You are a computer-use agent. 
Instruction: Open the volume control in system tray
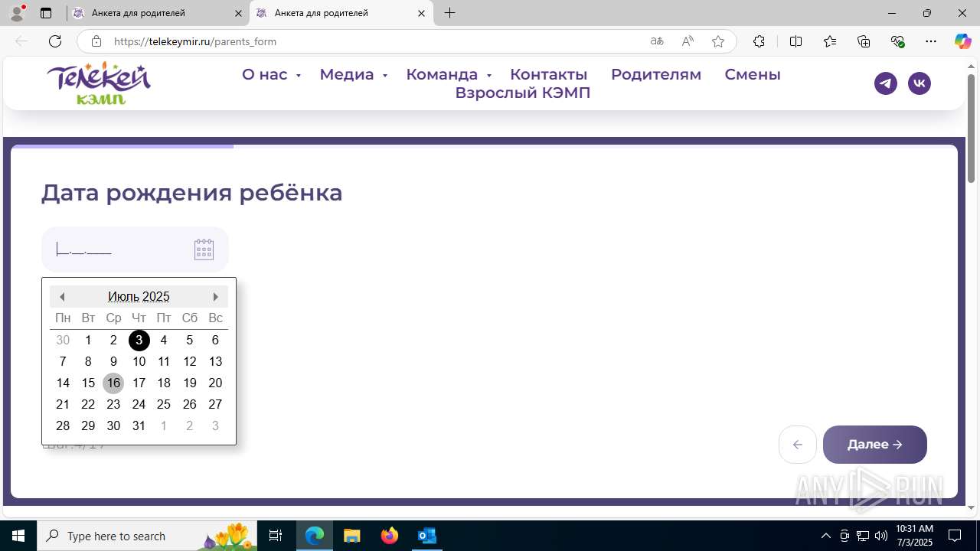point(881,536)
